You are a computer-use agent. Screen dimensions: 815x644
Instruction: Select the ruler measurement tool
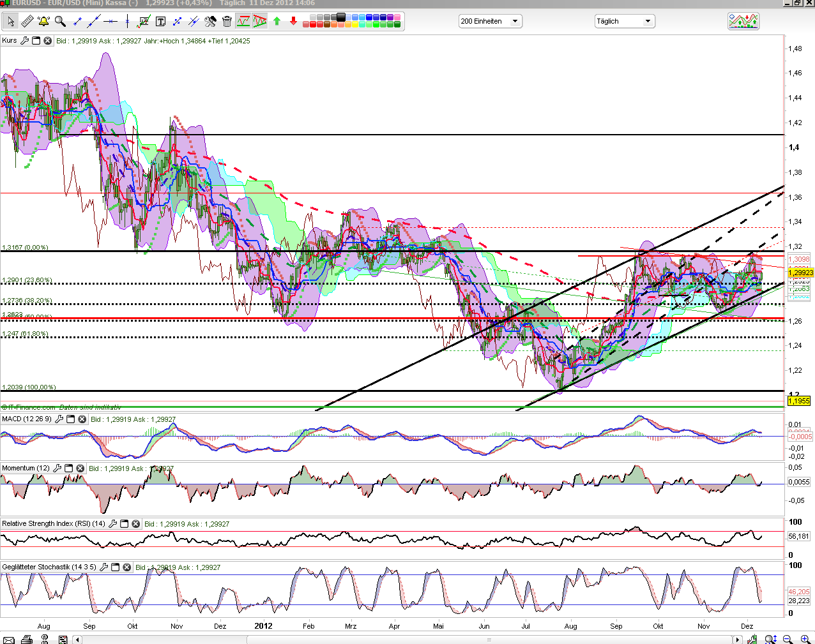tap(27, 22)
